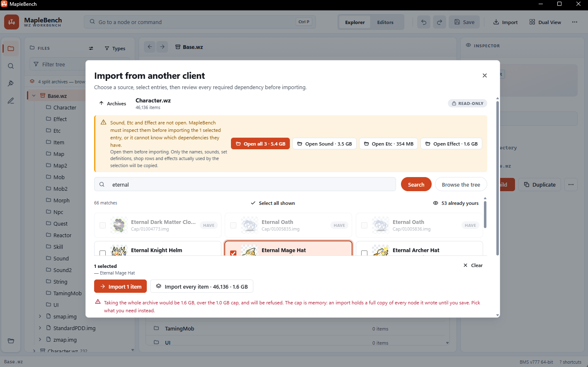Screen dimensions: 588x367
Task: Switch to the Editors tab
Action: [x=385, y=22]
